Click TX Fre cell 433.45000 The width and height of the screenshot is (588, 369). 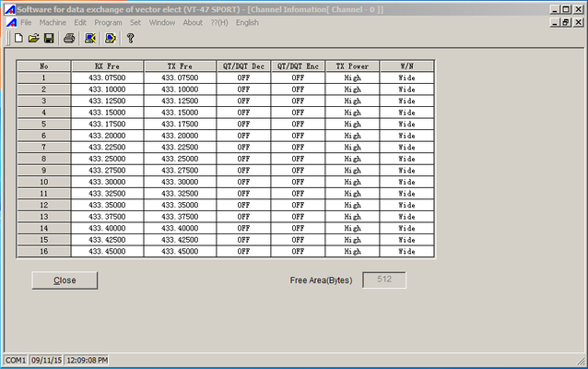[x=180, y=251]
